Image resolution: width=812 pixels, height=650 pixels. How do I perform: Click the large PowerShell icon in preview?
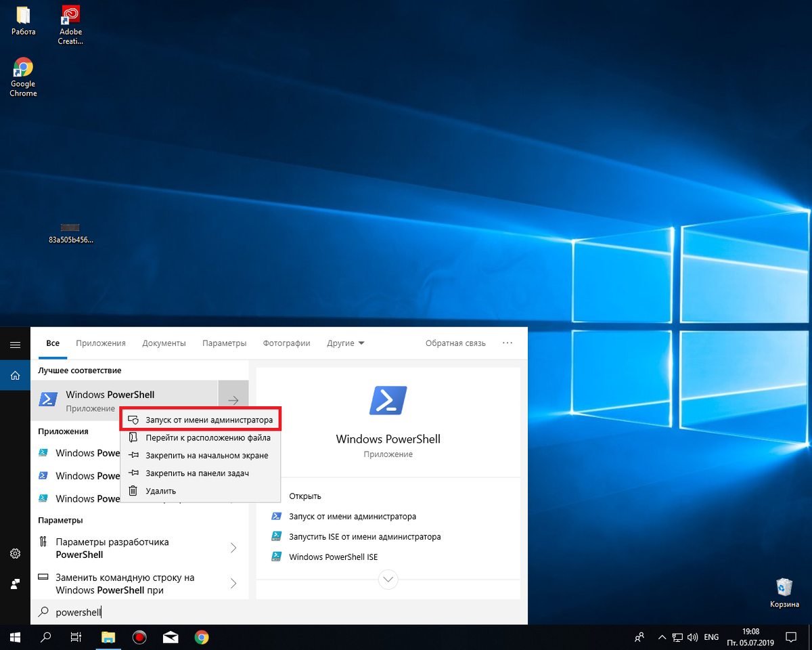pos(388,400)
